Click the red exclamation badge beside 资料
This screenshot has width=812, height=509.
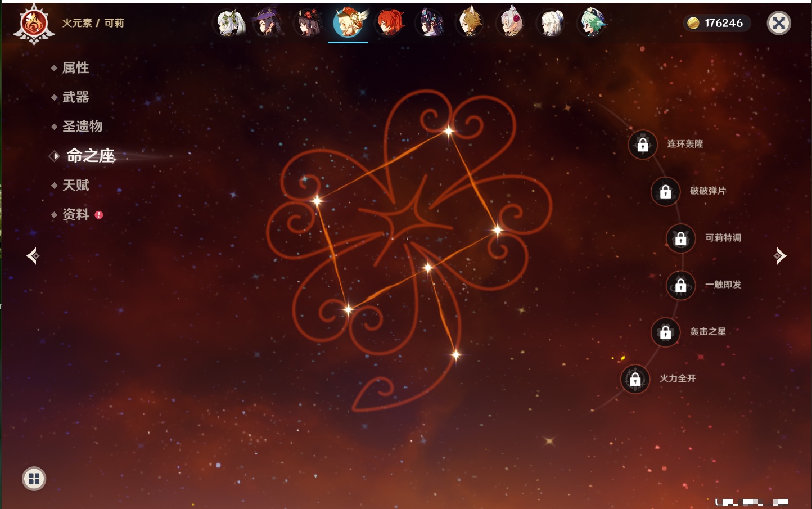click(x=99, y=215)
